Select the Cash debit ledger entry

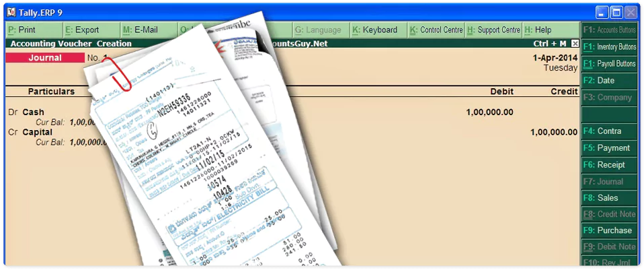click(33, 112)
